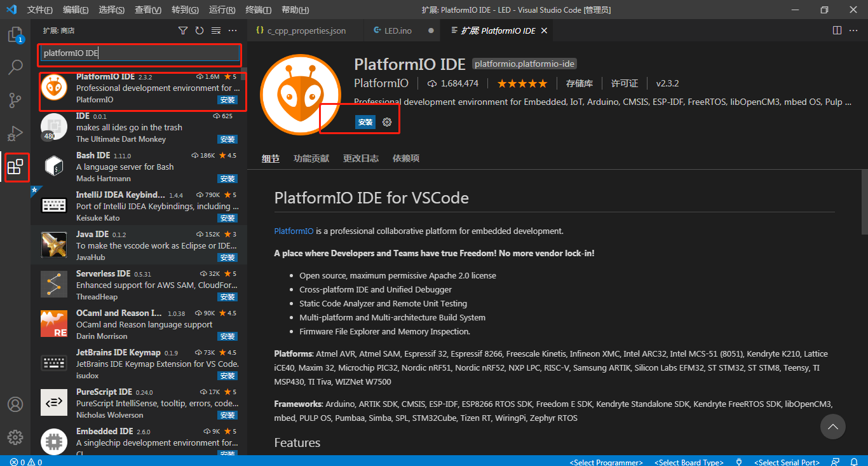This screenshot has width=868, height=466.
Task: Clear extensions search results icon
Action: (x=216, y=31)
